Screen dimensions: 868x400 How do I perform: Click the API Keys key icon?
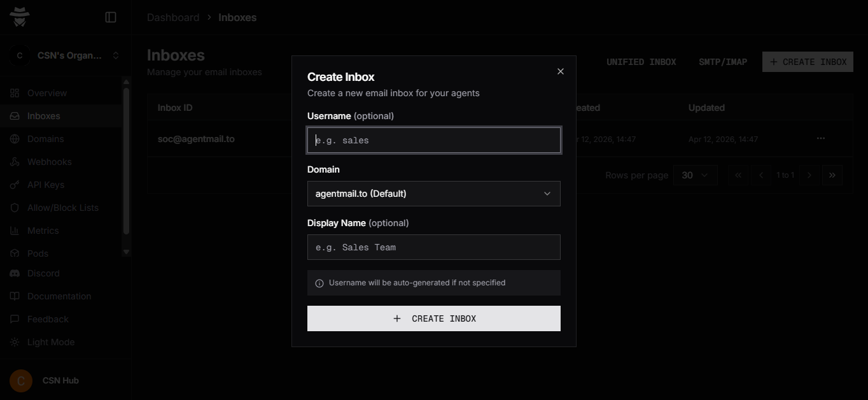point(15,185)
